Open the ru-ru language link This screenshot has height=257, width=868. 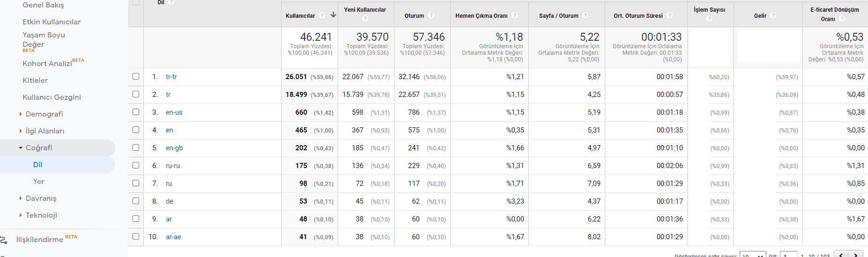tap(173, 166)
